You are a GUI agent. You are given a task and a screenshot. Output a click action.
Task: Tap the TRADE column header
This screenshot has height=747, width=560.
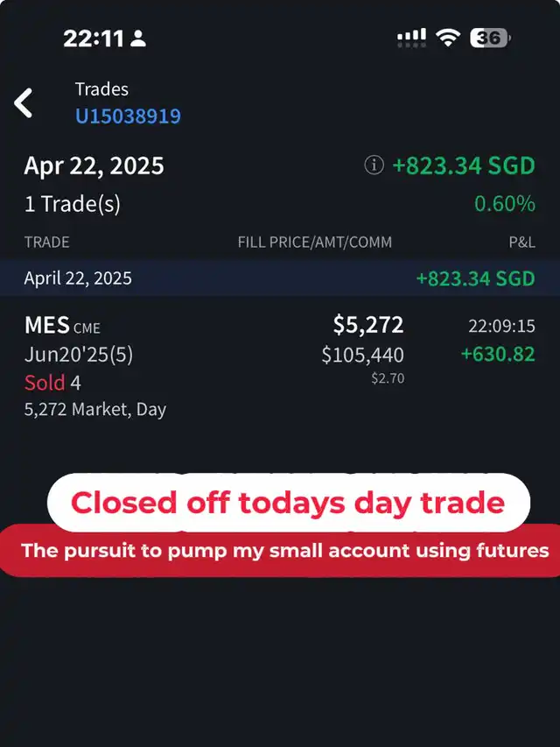click(x=46, y=242)
